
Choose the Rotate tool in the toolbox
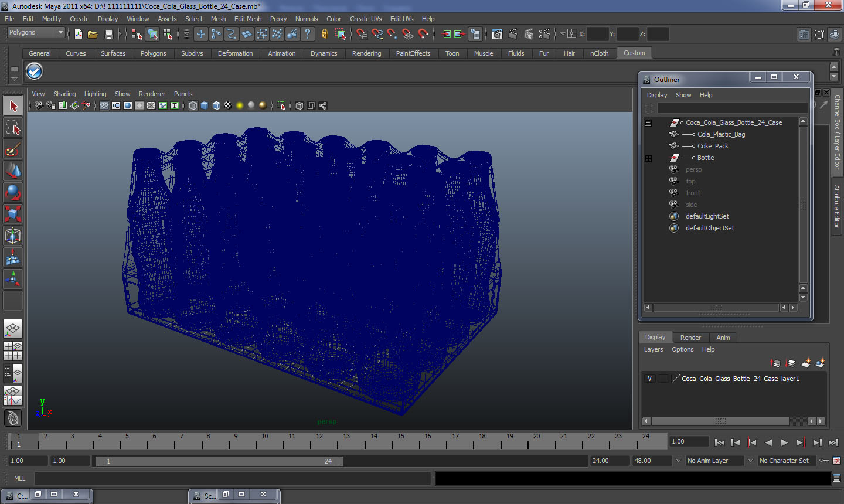point(13,192)
